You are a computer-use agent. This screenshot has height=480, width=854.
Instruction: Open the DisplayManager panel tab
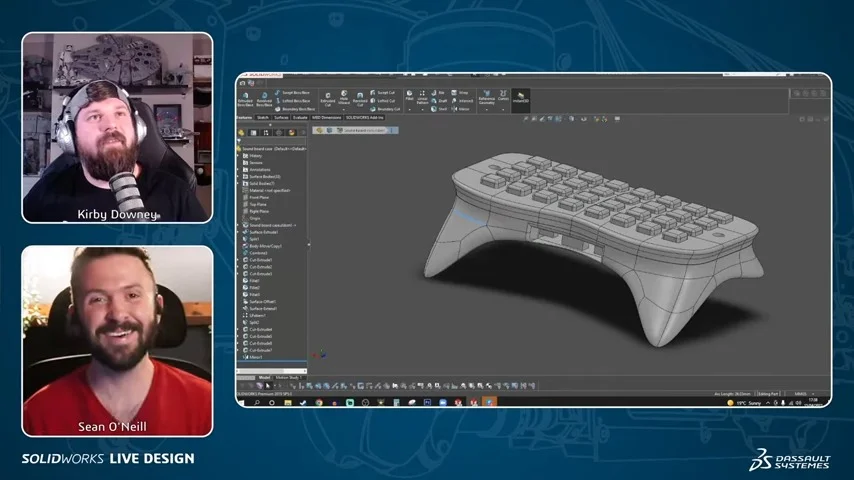pyautogui.click(x=292, y=132)
